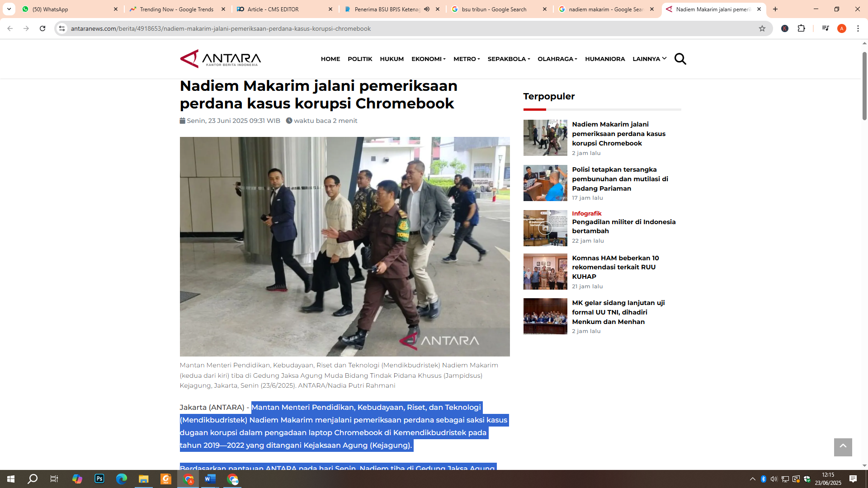The image size is (868, 488).
Task: Open Bluetooth tray icon
Action: [x=764, y=479]
